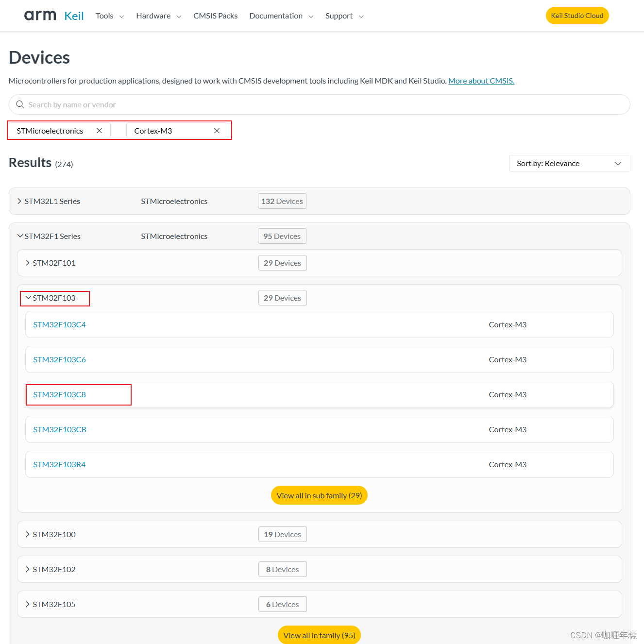644x644 pixels.
Task: Click the Keil logo text
Action: [74, 16]
